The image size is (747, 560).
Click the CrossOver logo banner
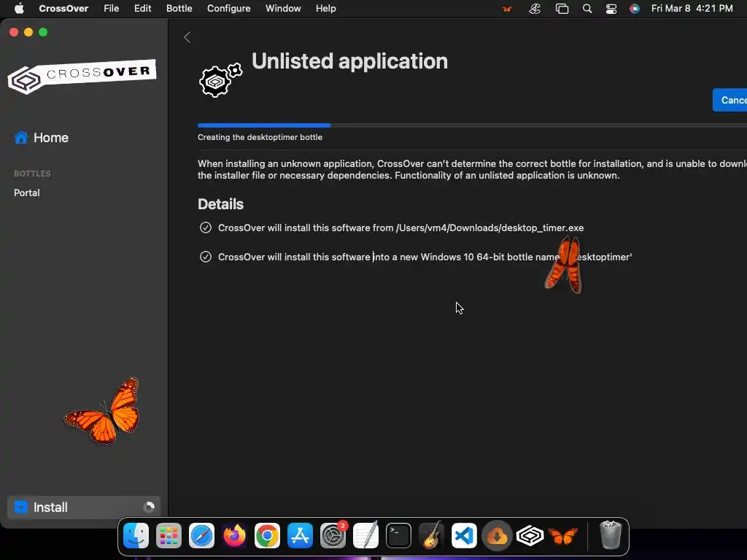(x=82, y=76)
